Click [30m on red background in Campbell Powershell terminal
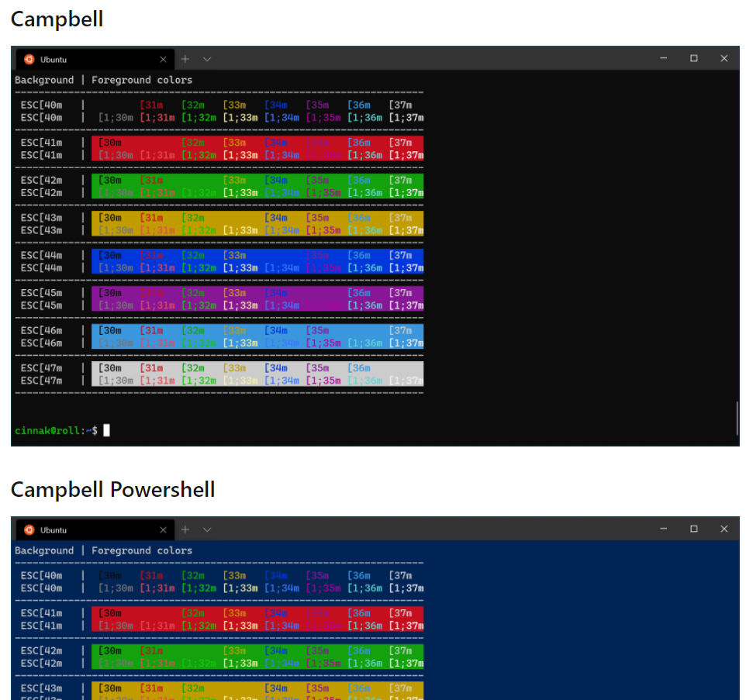Viewport: 753px width, 700px height. 110,613
